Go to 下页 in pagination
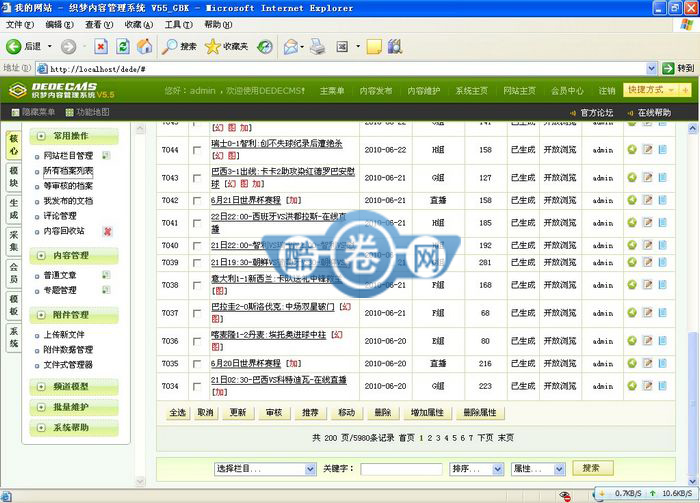 485,438
